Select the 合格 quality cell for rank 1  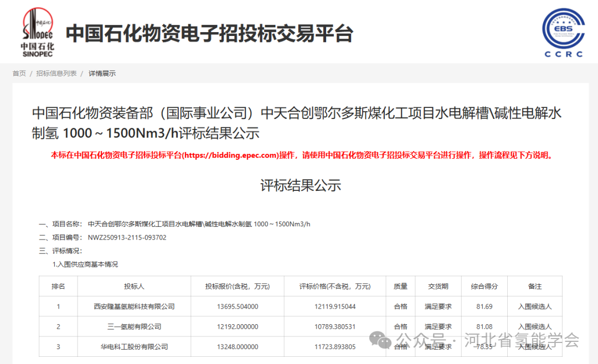point(400,306)
